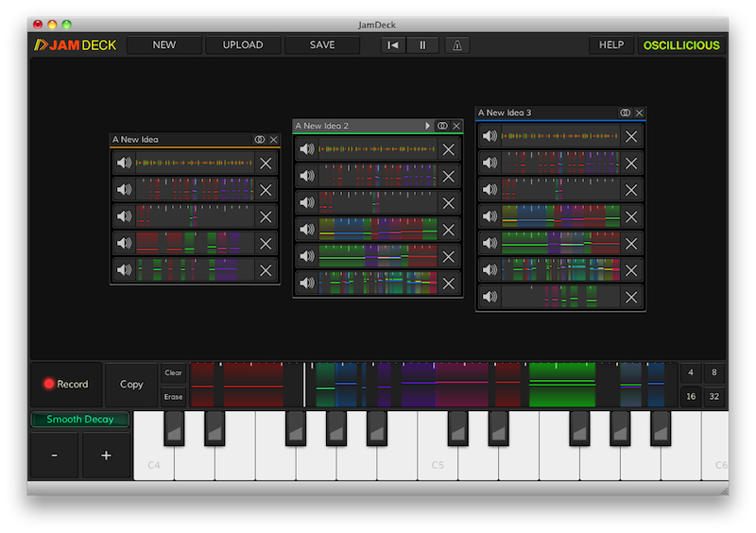Start recording with the Record button

pyautogui.click(x=66, y=385)
